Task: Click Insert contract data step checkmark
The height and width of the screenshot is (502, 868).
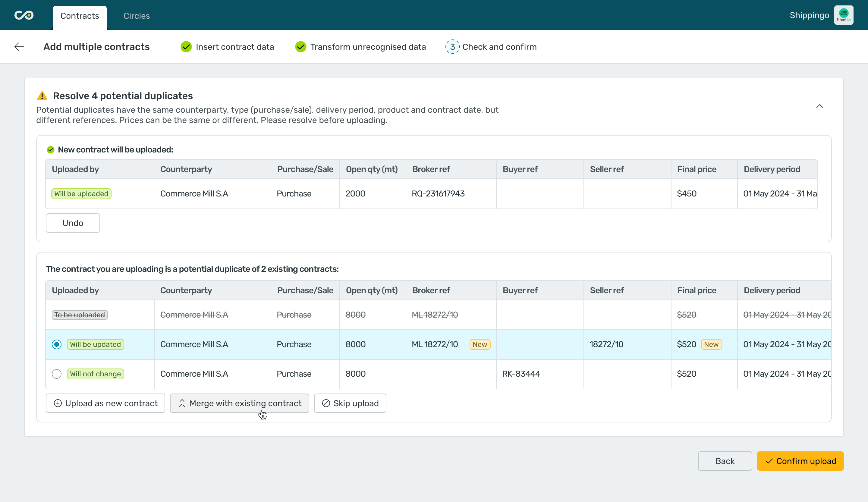Action: tap(186, 47)
